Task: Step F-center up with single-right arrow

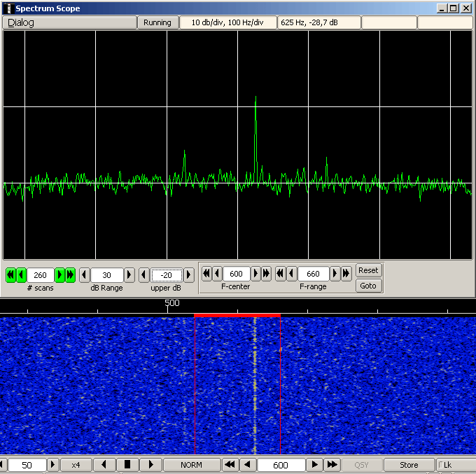Action: [256, 274]
